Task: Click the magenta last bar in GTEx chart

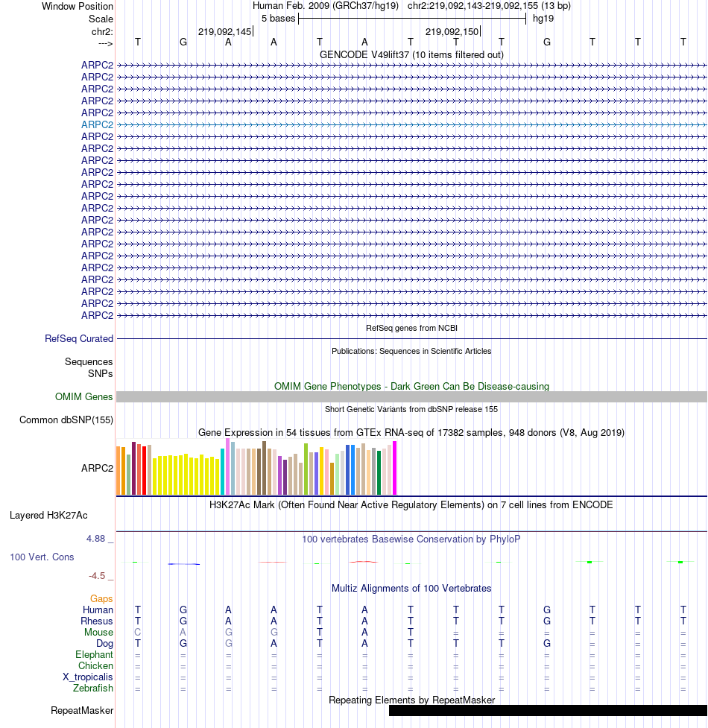Action: click(x=395, y=468)
